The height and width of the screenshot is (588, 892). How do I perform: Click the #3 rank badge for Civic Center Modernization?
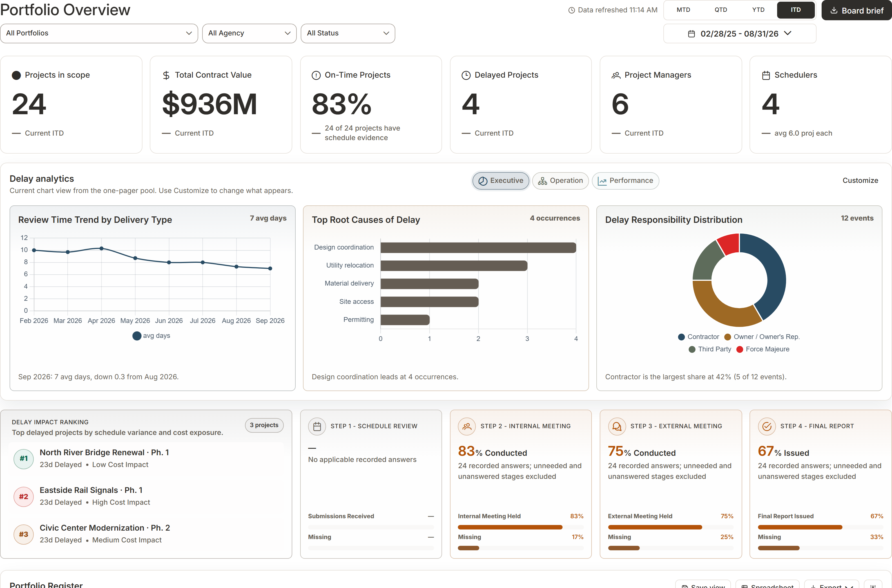[24, 534]
